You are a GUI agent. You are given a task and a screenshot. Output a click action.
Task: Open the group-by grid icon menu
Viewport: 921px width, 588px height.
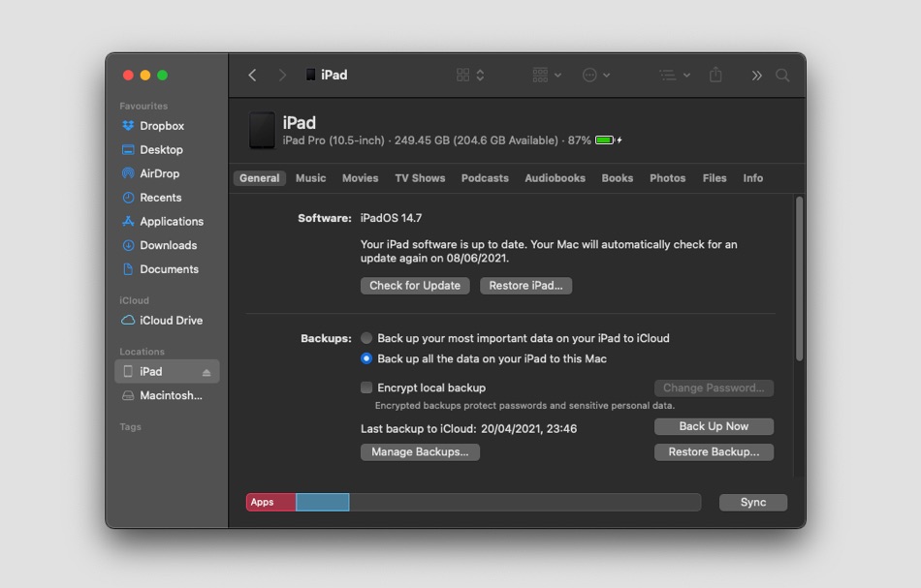[x=547, y=75]
